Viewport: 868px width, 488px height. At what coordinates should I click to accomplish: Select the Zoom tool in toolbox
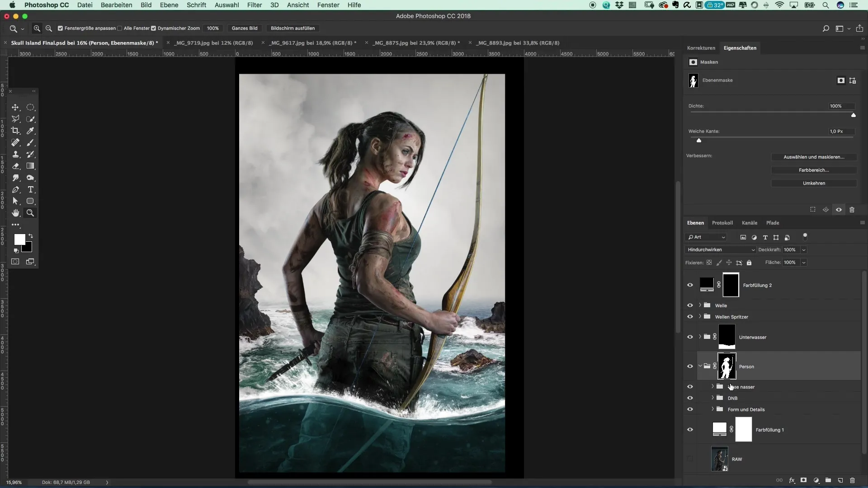[30, 213]
